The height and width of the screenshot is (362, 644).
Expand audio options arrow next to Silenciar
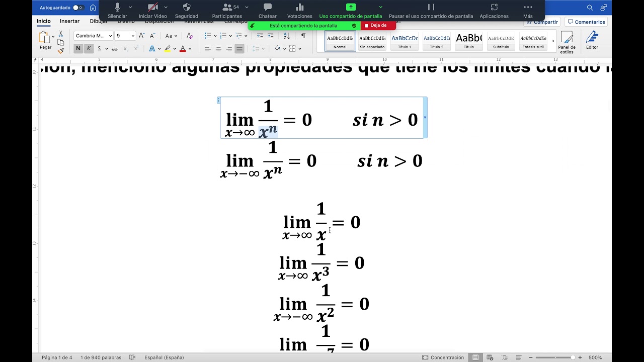click(130, 7)
